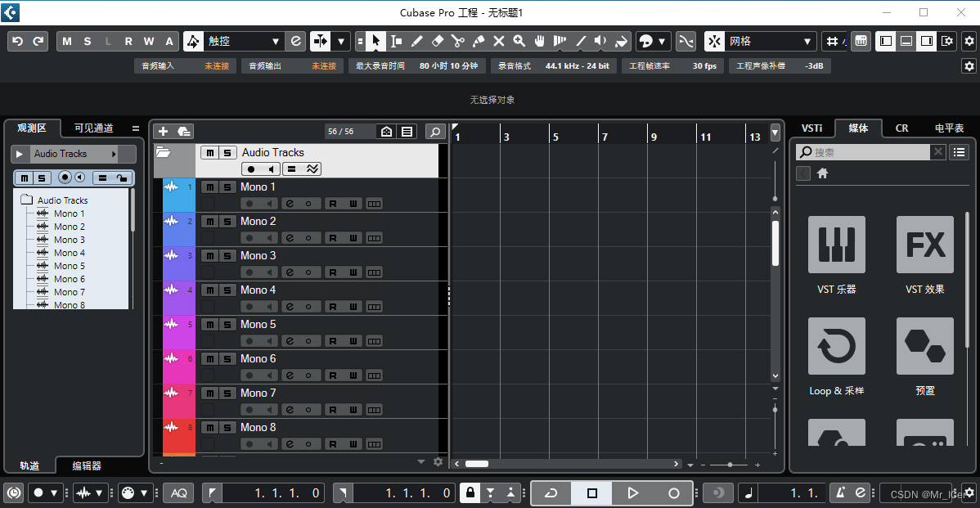Toggle Read automation R in toolbar

128,41
